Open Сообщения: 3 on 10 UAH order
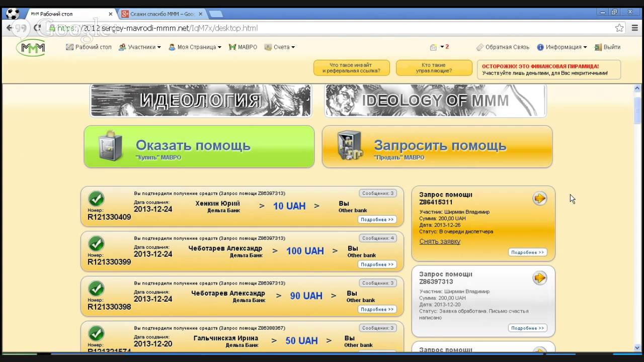 (x=378, y=193)
